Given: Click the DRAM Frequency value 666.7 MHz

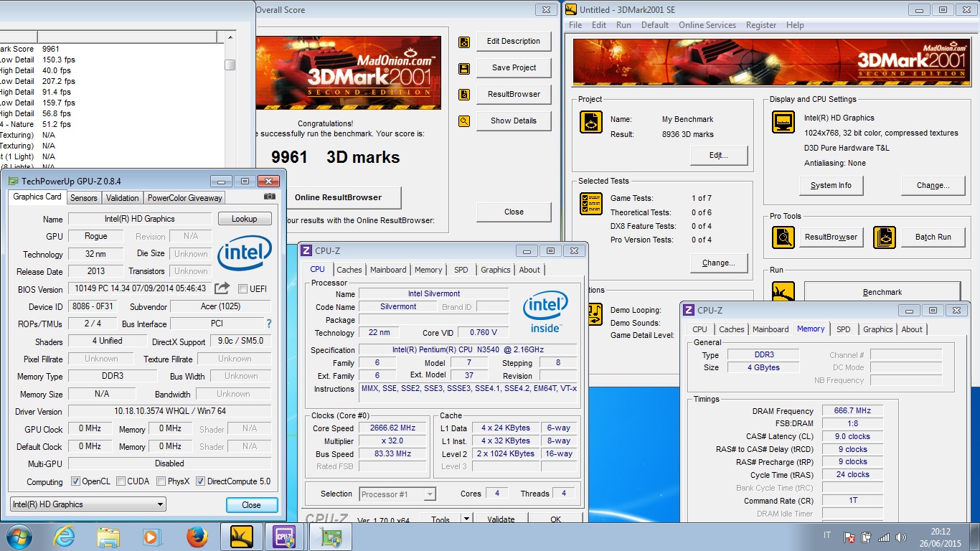Looking at the screenshot, I should (852, 411).
